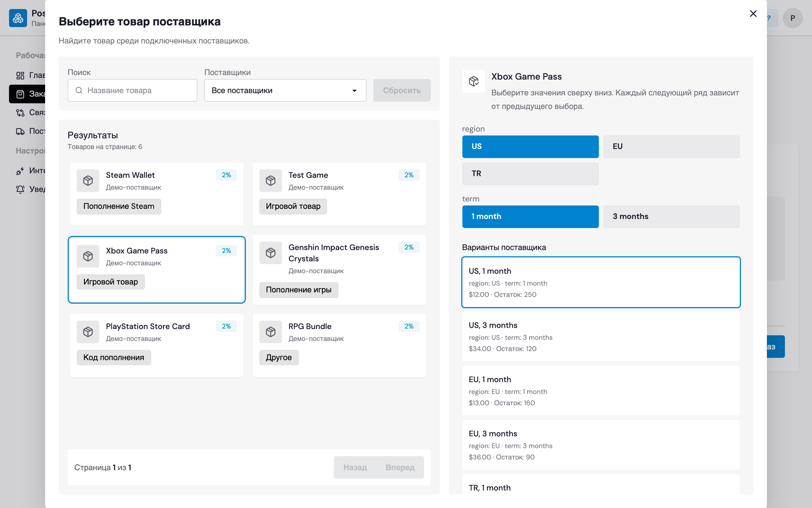Click the RPG Bundle box icon
812x508 pixels.
pos(270,332)
